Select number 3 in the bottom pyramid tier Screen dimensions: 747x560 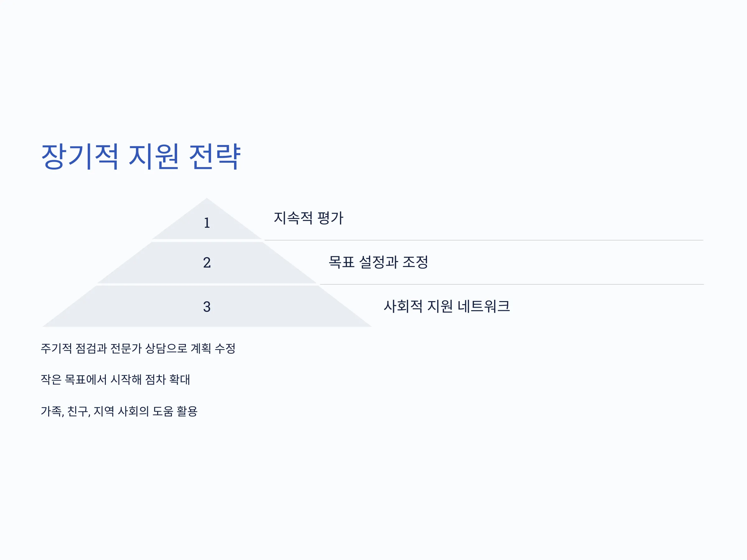click(x=207, y=307)
